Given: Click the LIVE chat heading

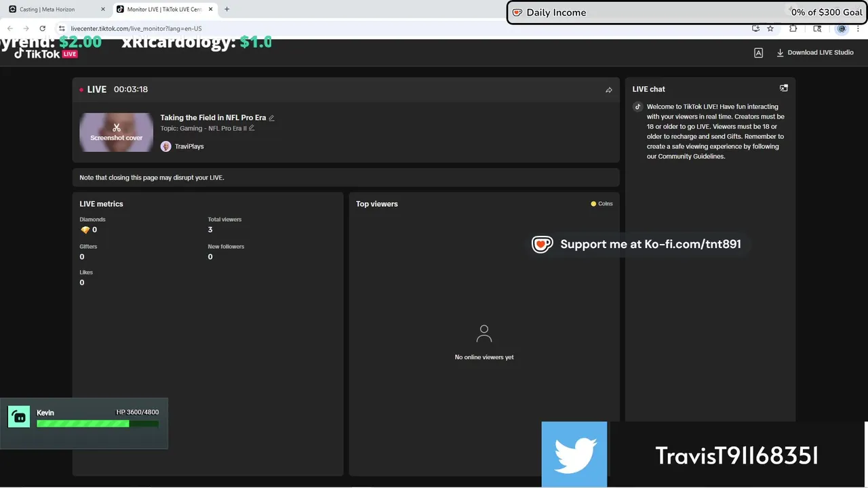Looking at the screenshot, I should pyautogui.click(x=649, y=89).
